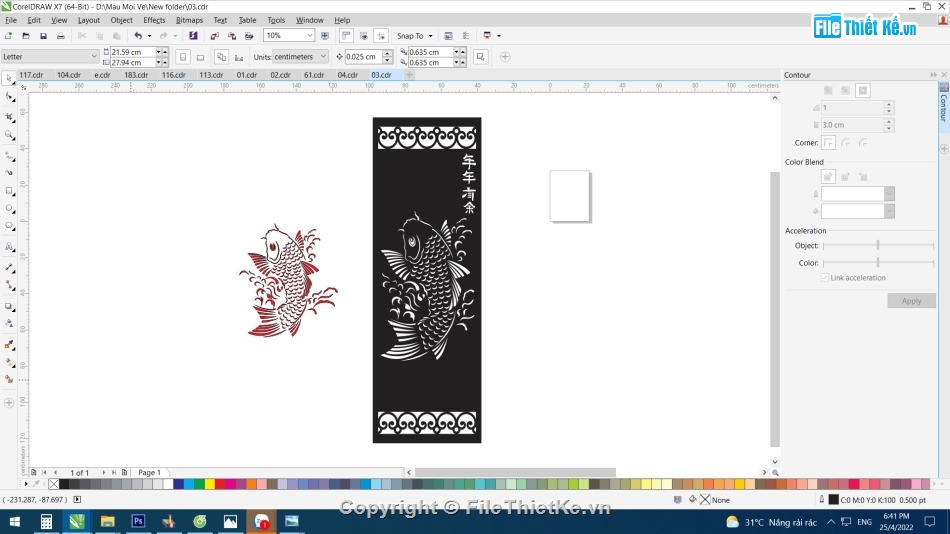Toggle Show grid button
Viewport: 950px width, 534px height.
click(x=364, y=36)
